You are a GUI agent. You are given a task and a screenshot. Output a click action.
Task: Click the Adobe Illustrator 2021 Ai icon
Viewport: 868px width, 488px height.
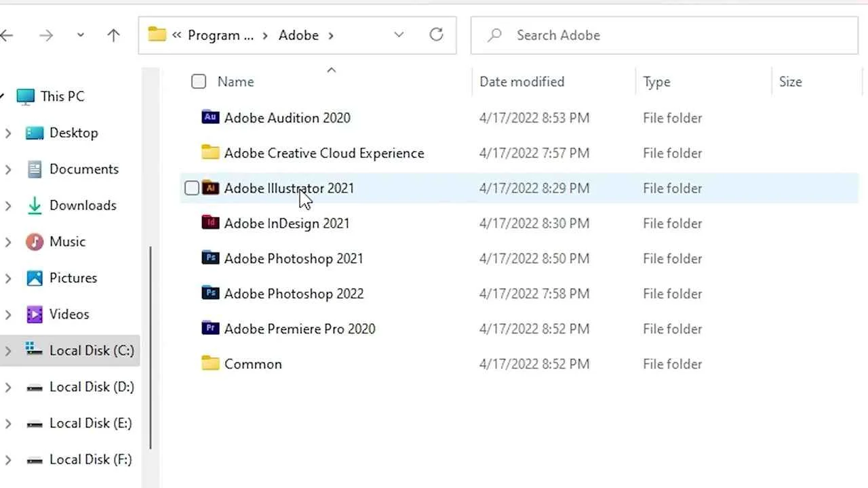[210, 188]
